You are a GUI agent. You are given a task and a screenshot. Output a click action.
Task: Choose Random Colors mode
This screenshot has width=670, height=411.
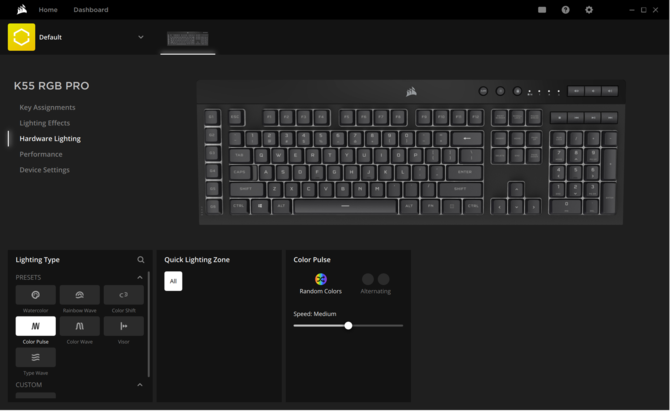(320, 284)
